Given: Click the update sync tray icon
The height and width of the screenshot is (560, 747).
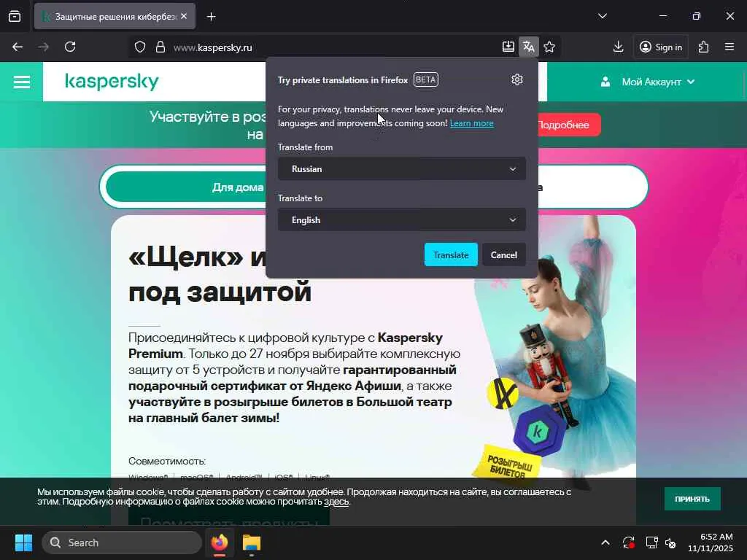Looking at the screenshot, I should coord(628,542).
